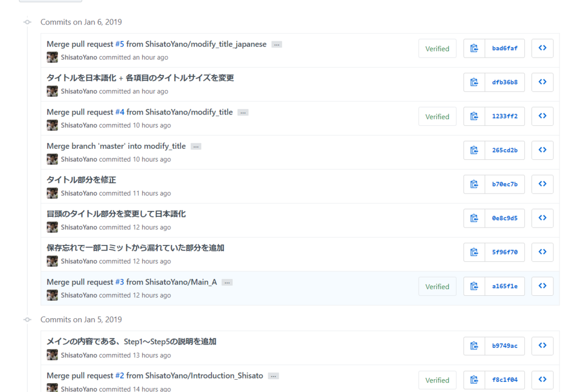The image size is (573, 392).
Task: Copy the SHA of commit 0e8c9d5
Action: (x=473, y=218)
